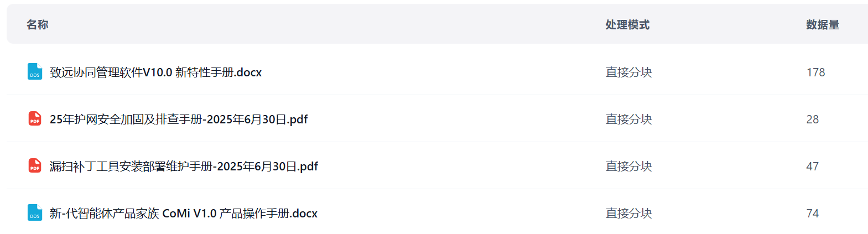Select 直接分块 in the CoMi V1.0 row
The width and height of the screenshot is (868, 234).
click(628, 214)
